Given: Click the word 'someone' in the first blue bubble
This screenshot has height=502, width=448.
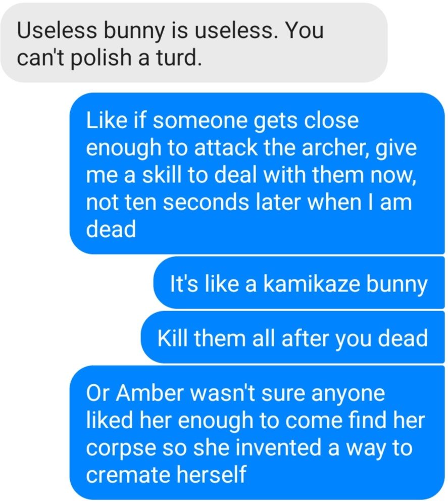Looking at the screenshot, I should (x=200, y=120).
